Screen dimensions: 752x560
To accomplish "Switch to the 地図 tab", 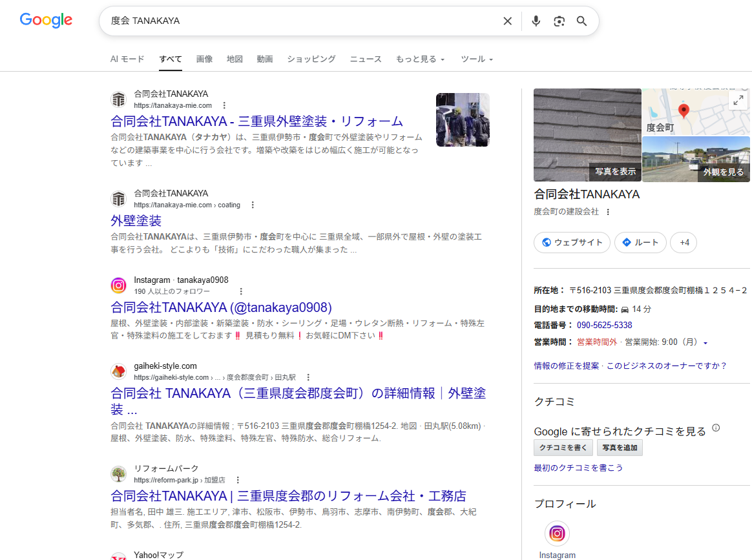I will coord(235,59).
